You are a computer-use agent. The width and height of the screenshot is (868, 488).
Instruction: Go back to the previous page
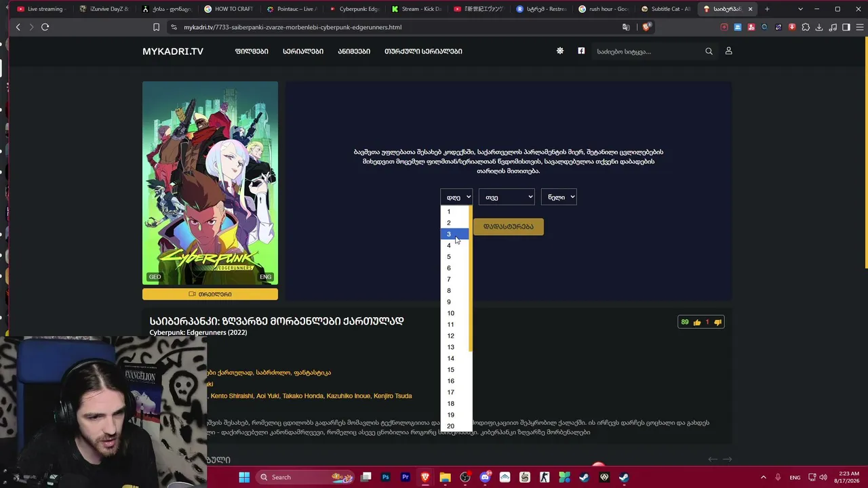point(18,27)
